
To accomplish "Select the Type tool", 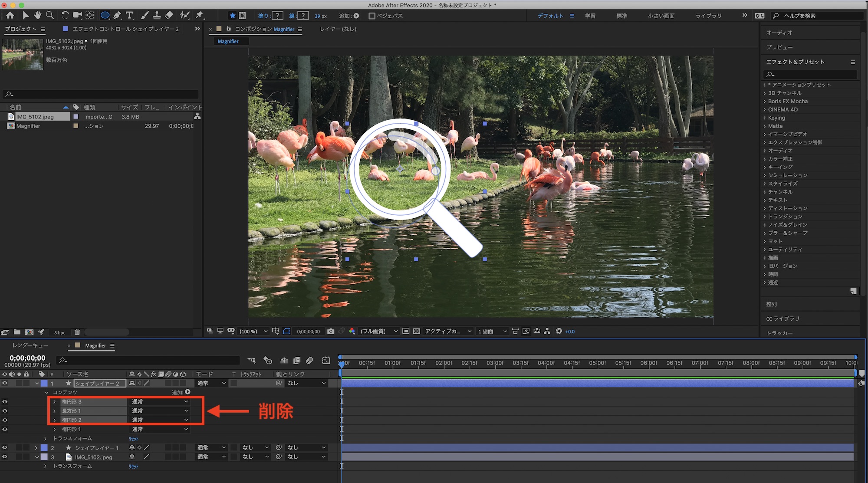I will tap(129, 16).
